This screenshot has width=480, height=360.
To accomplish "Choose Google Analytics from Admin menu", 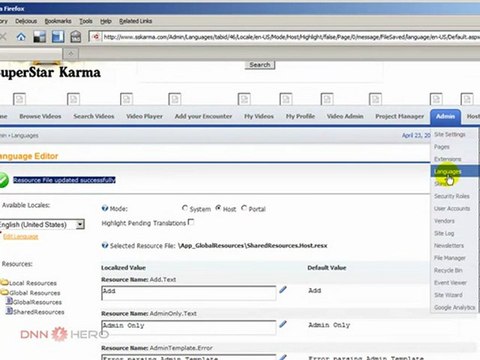I will (455, 307).
